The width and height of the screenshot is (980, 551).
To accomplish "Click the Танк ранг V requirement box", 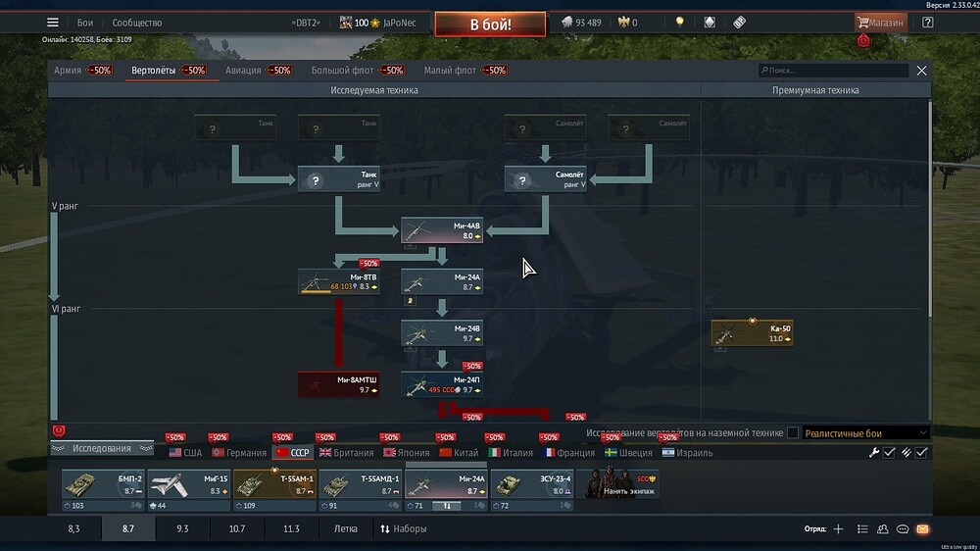I will click(x=339, y=179).
